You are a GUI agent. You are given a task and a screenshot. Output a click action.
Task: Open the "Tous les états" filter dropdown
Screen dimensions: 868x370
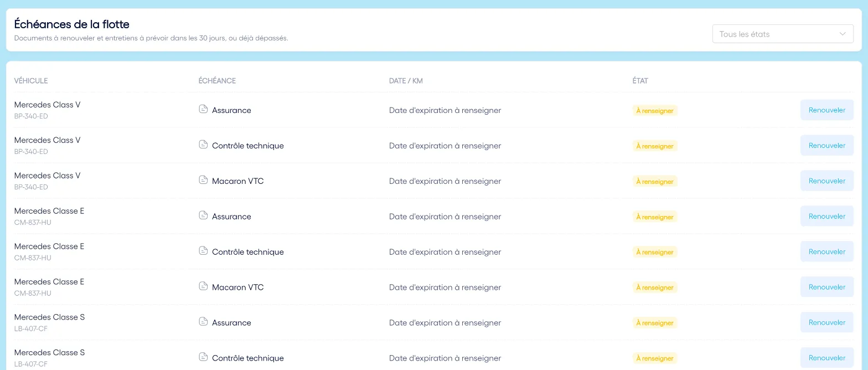(x=783, y=34)
